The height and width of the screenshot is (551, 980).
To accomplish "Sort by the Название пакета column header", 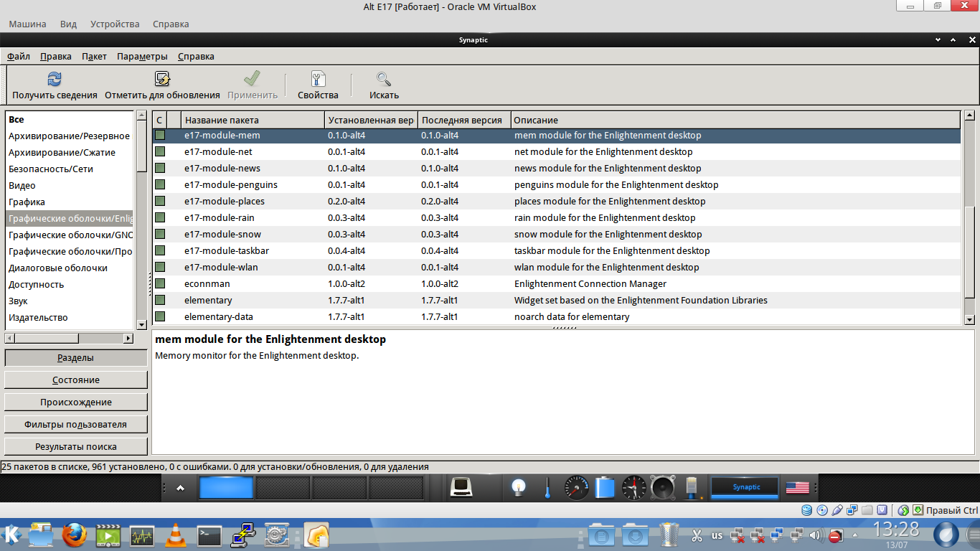I will tap(253, 120).
